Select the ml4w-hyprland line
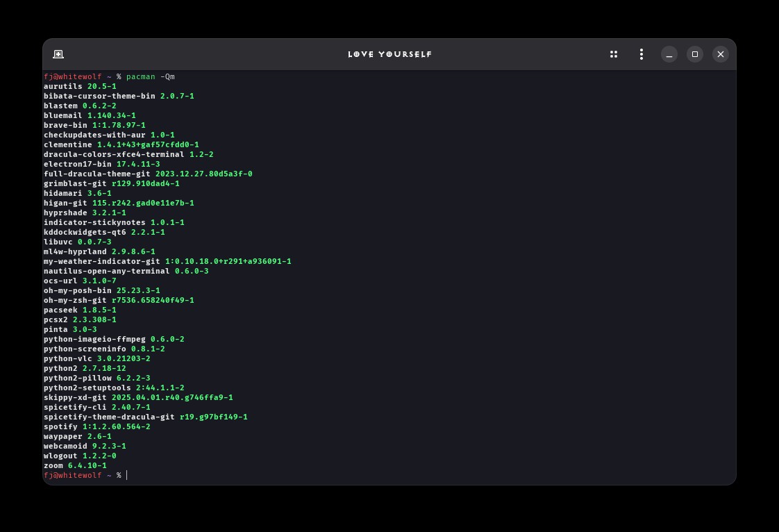779x532 pixels. point(99,251)
